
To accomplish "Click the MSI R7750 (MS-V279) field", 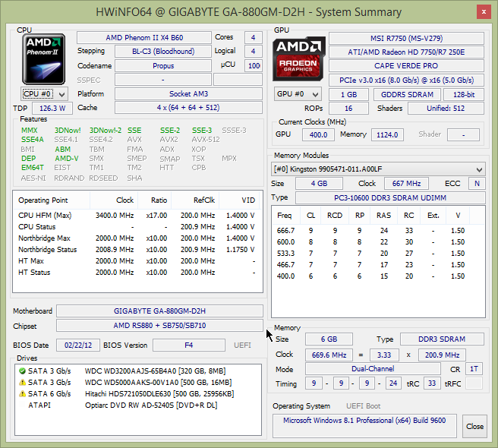I will point(406,38).
